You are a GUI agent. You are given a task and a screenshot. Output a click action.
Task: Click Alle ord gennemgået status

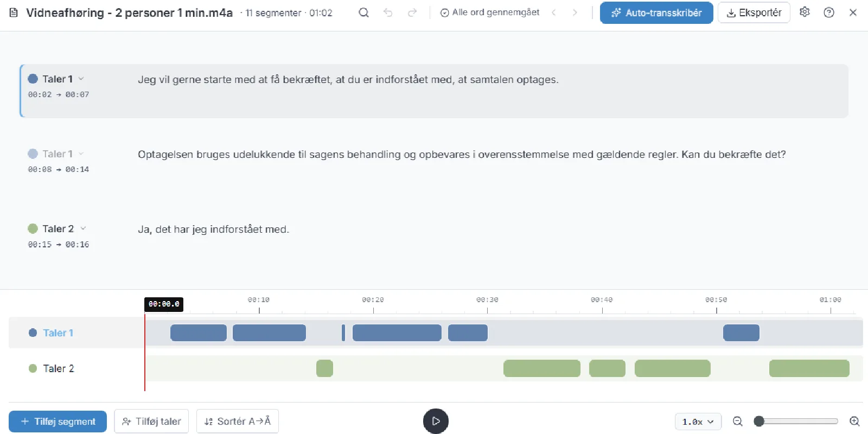coord(490,12)
